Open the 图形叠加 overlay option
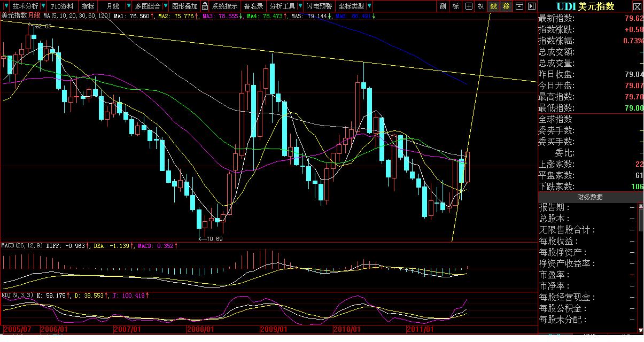644x342 pixels. (x=184, y=6)
